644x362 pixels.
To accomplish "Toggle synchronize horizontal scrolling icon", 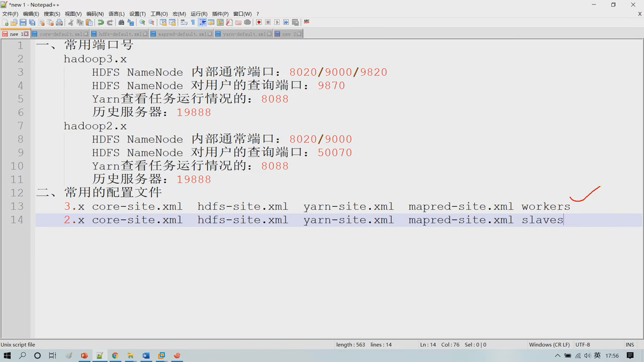I will (x=172, y=22).
